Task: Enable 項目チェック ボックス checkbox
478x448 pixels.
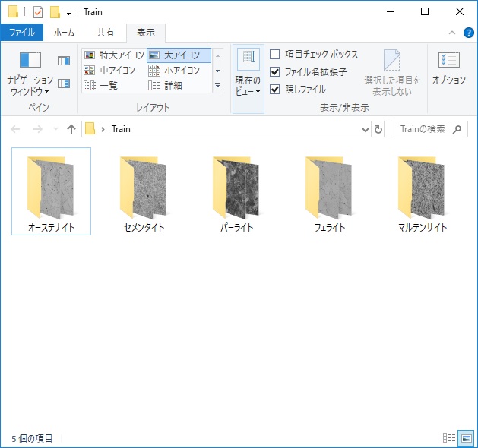Action: click(x=274, y=55)
